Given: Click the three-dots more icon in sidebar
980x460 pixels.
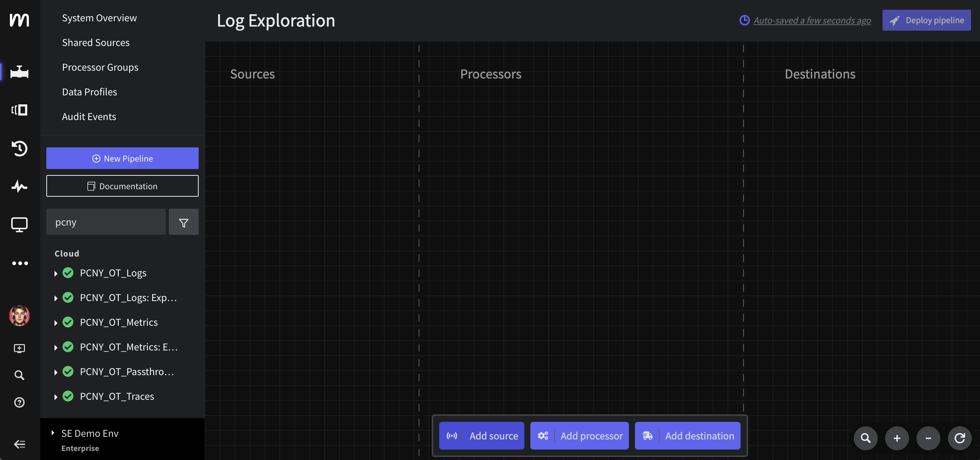Looking at the screenshot, I should click(20, 263).
